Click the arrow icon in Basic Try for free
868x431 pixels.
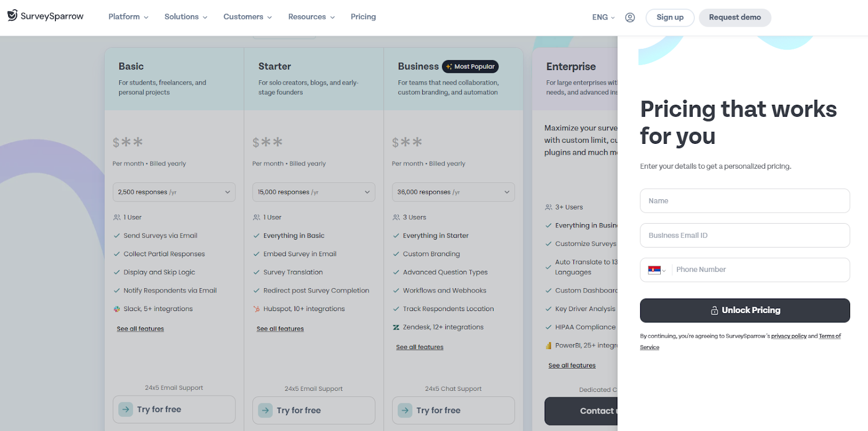[126, 409]
